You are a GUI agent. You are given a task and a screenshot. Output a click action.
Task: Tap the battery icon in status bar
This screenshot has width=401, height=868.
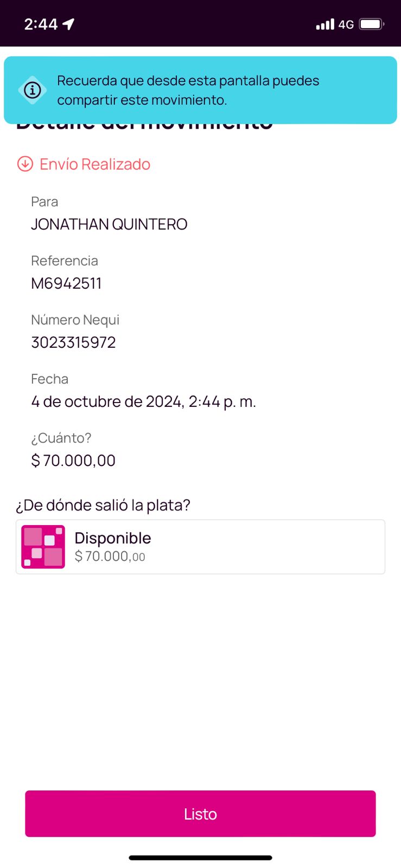pyautogui.click(x=372, y=24)
